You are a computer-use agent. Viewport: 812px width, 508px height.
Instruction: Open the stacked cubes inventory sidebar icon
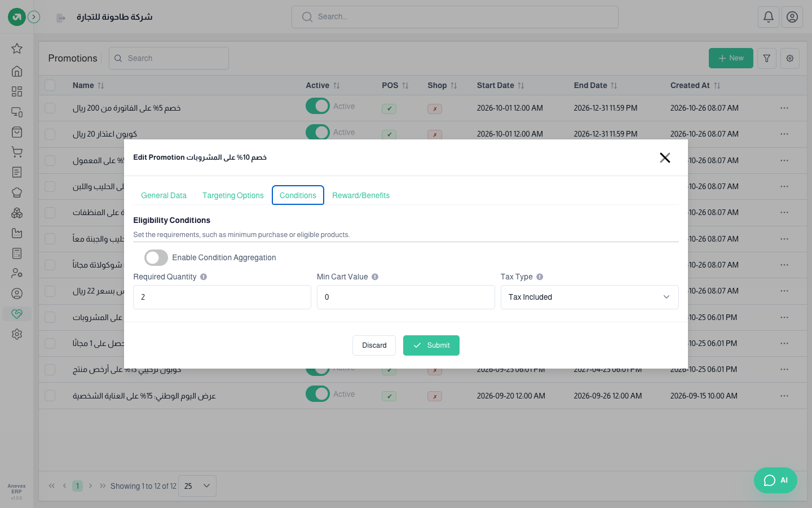pos(17,213)
